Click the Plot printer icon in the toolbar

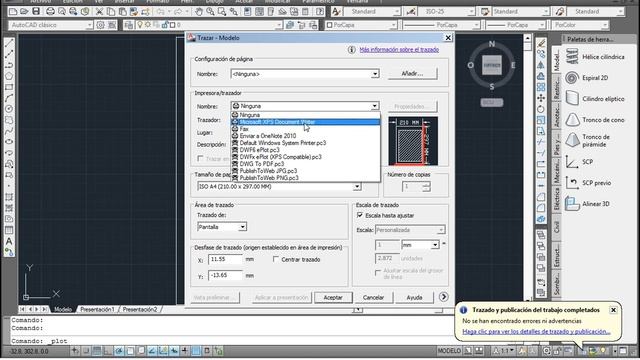[50, 11]
